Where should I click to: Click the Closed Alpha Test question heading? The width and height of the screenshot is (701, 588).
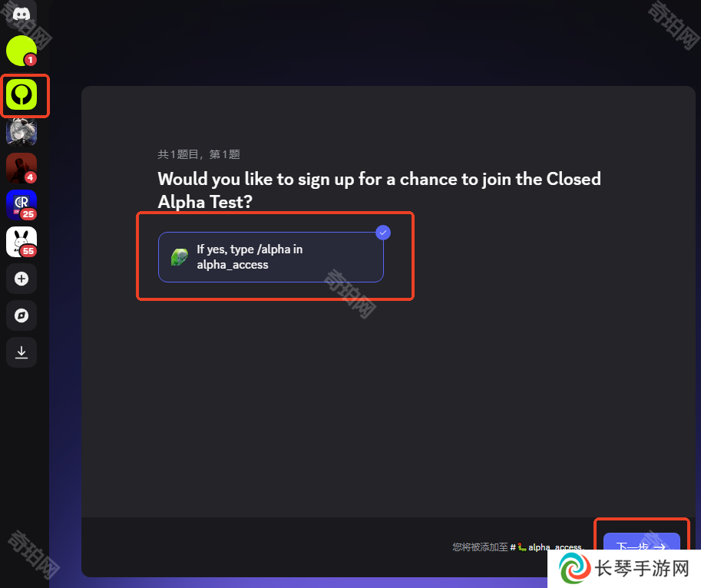[379, 190]
